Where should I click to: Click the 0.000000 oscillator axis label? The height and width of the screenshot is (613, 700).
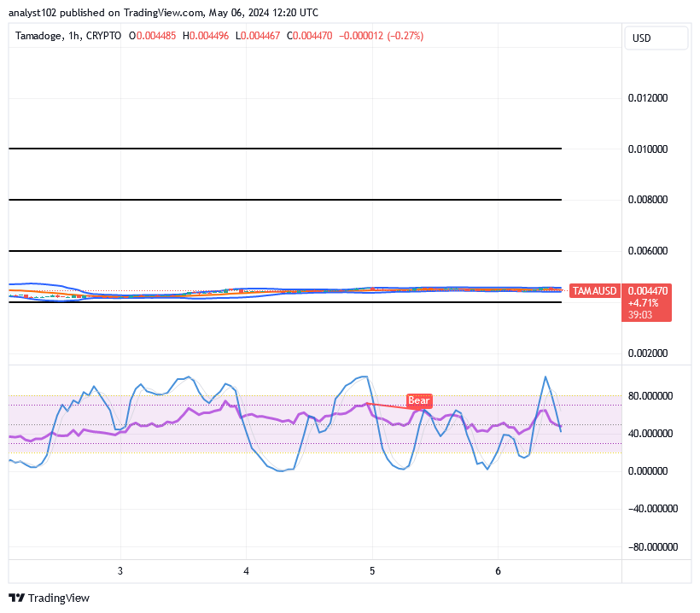click(x=648, y=471)
